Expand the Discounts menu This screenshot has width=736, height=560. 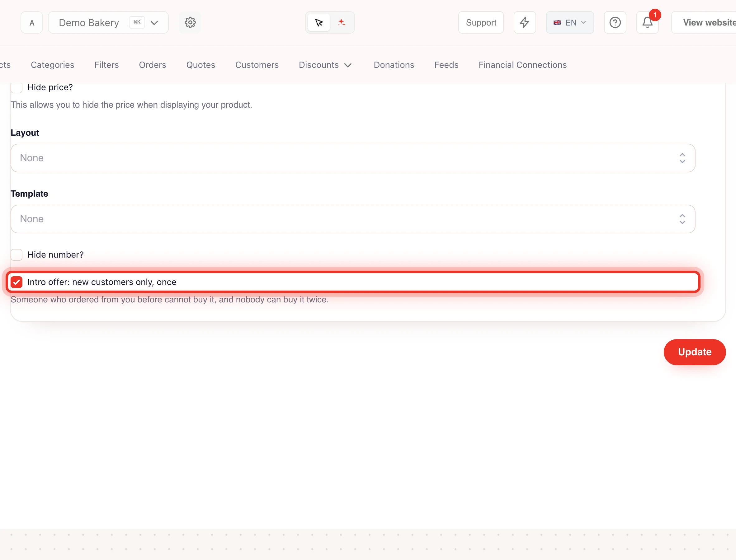click(325, 65)
